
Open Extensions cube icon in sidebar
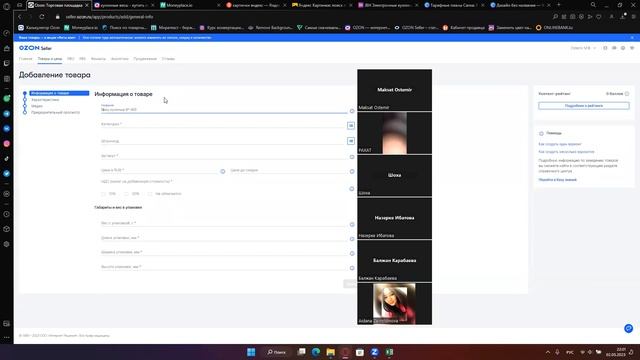[7, 229]
